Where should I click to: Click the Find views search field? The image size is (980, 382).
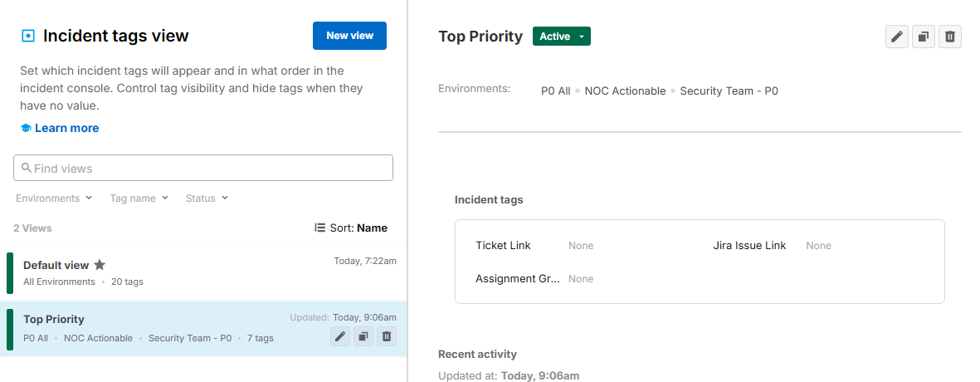[x=203, y=168]
